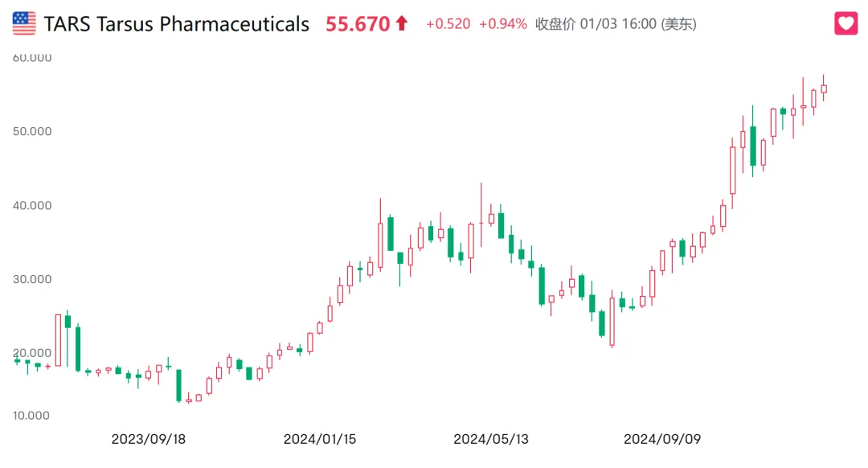Screen dimensions: 868x468
Task: Click the 30.000 price axis label
Action: (32, 280)
